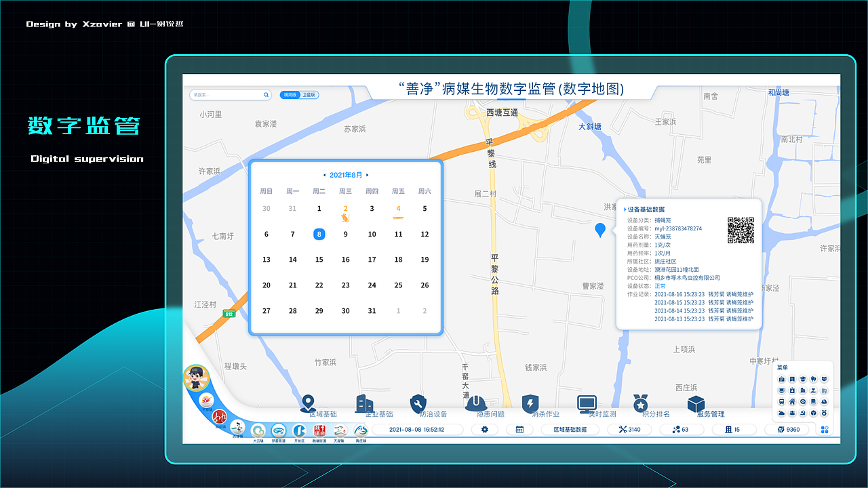Open the 消杀作业 lightning shield module
Screen dimensions: 868x488
click(530, 404)
